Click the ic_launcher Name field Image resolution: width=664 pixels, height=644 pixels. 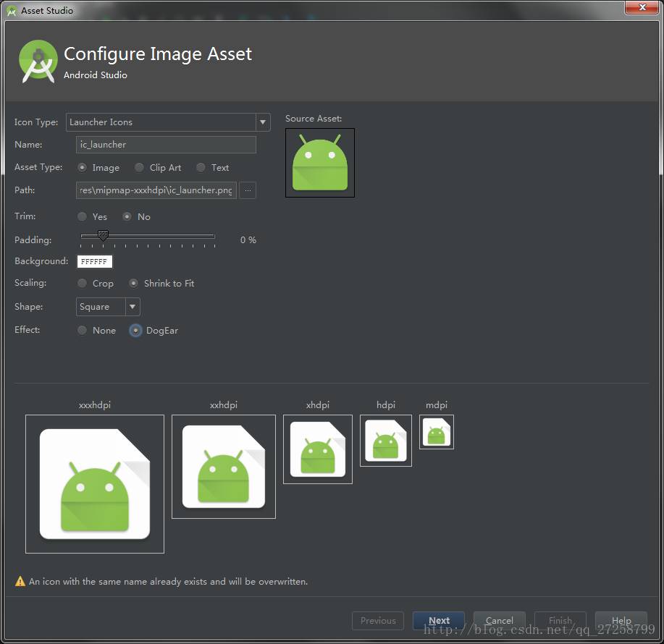[x=166, y=145]
